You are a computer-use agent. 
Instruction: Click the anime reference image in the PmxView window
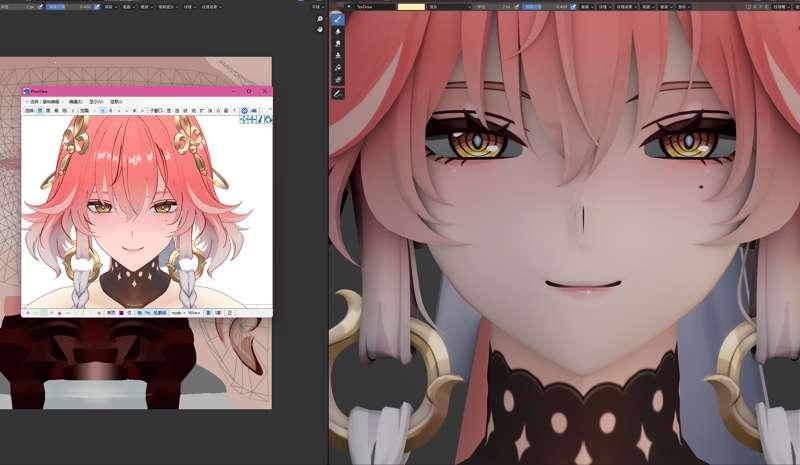click(146, 212)
